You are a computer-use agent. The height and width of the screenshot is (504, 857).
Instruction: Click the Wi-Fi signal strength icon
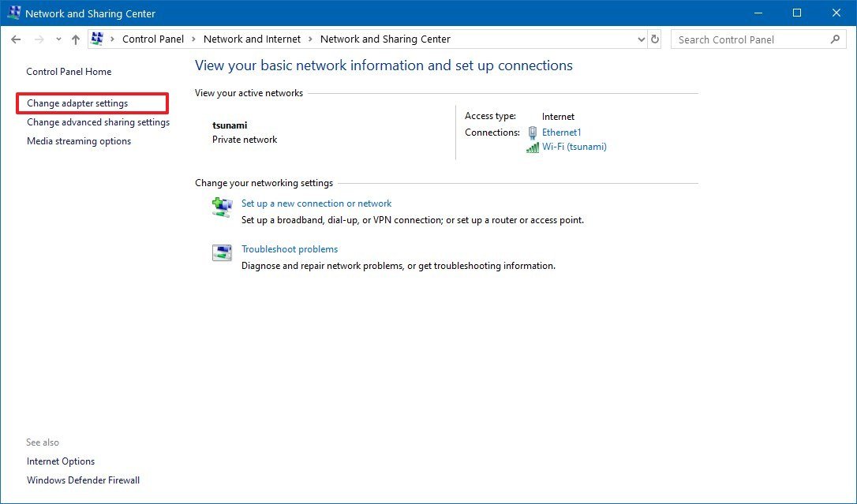(x=532, y=147)
